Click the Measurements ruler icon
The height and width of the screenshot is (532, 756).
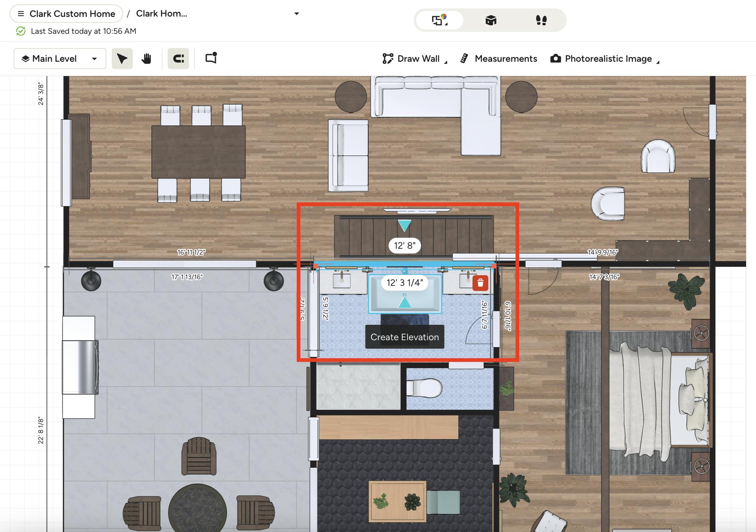[465, 58]
